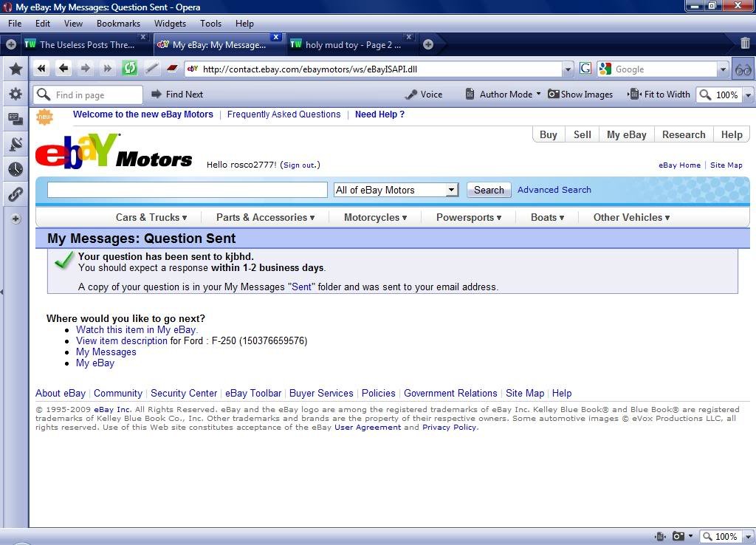Click new tab plus at tab bar start

click(11, 44)
